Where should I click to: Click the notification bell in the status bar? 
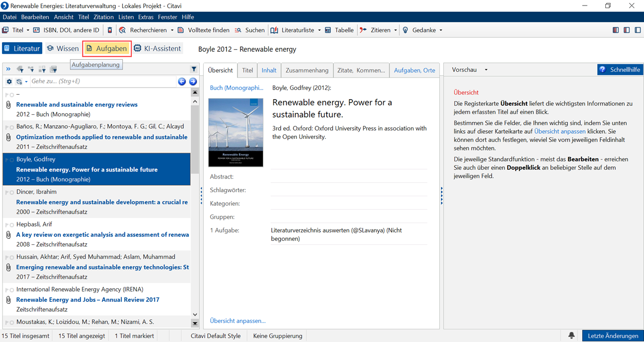pos(572,335)
